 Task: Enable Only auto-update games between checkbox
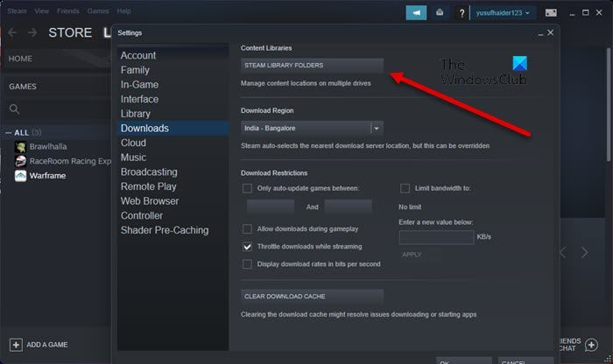247,189
